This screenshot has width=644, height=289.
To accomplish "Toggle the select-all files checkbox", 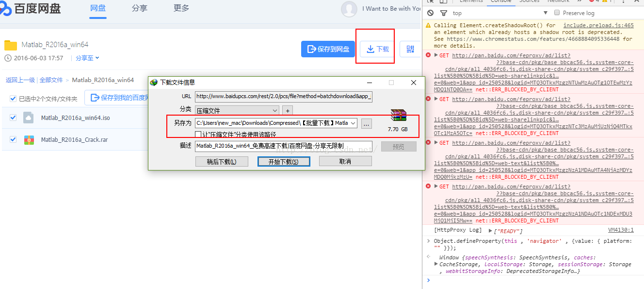I will (13, 99).
